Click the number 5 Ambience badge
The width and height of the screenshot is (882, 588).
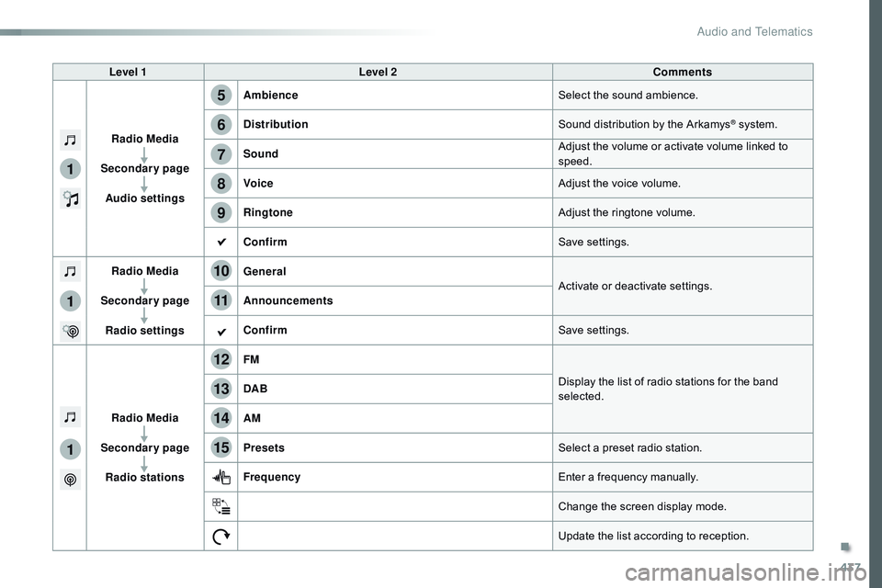click(221, 96)
